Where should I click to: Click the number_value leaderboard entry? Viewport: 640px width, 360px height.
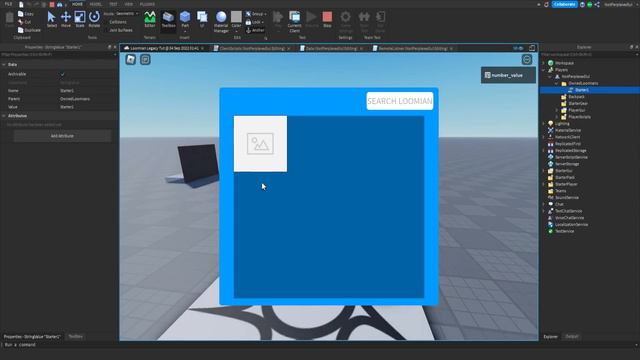[x=508, y=75]
